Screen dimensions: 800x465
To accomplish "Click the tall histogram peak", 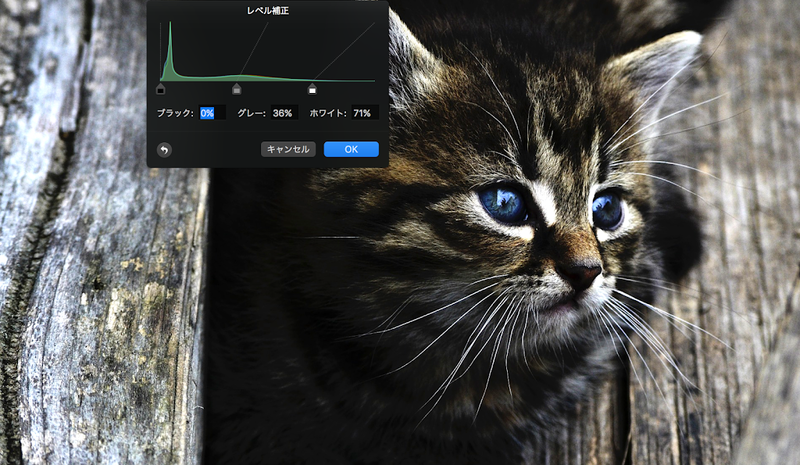I will tap(169, 50).
